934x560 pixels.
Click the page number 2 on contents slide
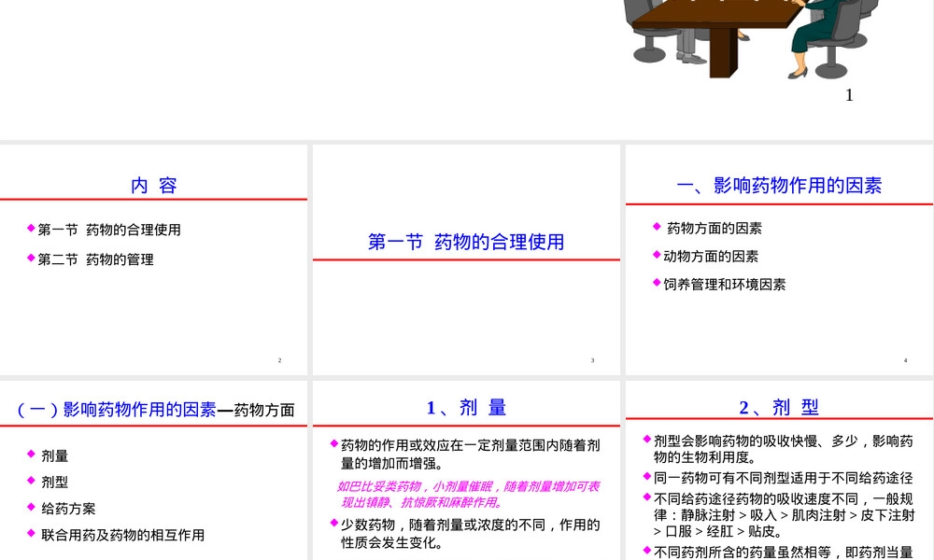[279, 360]
